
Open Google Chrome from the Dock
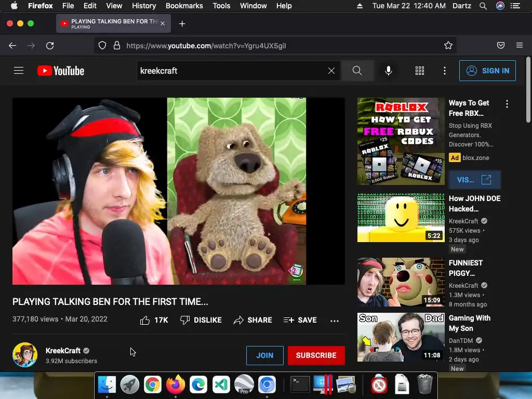(153, 385)
